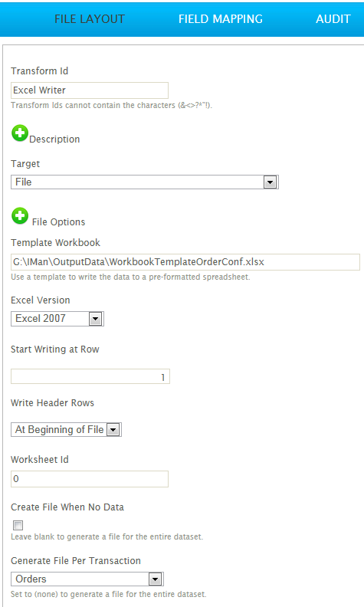Open the Audit tab
364x607 pixels.
click(333, 19)
